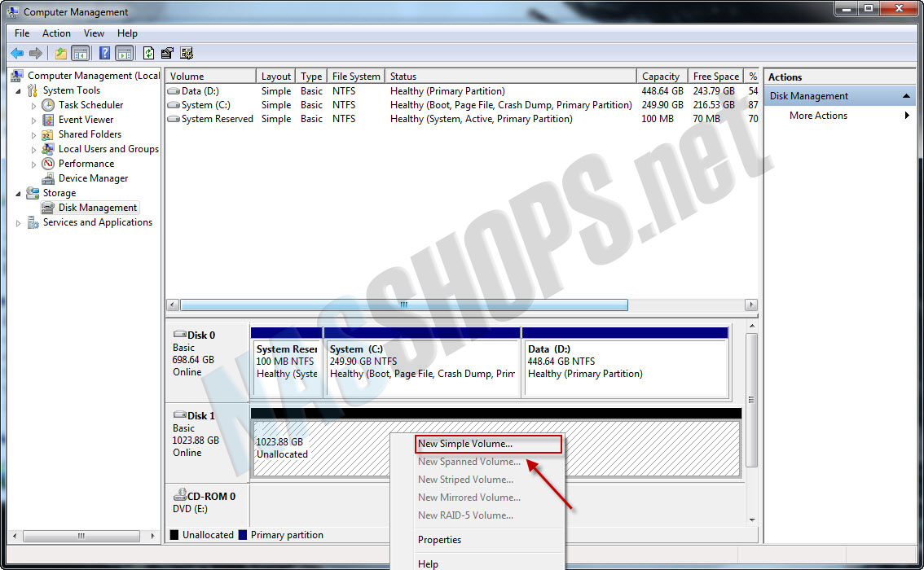Open the Action menu
Image resolution: width=924 pixels, height=570 pixels.
pyautogui.click(x=56, y=33)
